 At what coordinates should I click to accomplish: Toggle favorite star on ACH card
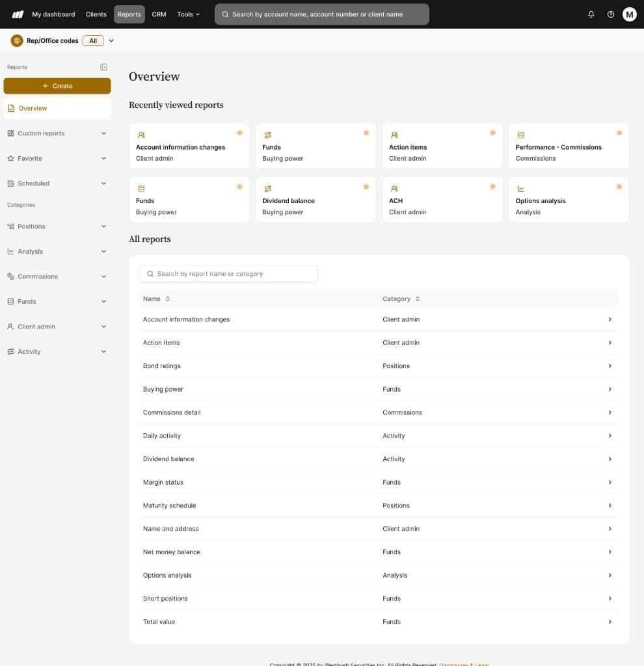coord(493,187)
